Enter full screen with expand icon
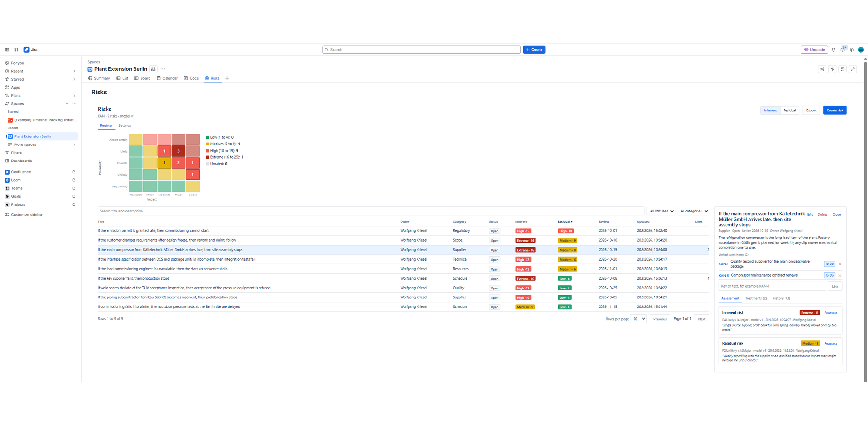The width and height of the screenshot is (868, 425). [853, 69]
